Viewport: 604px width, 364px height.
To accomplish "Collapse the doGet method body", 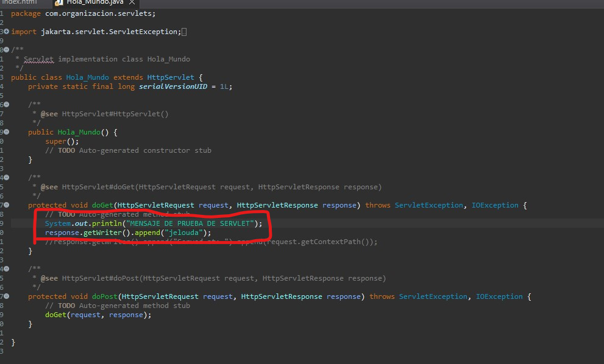I will [6, 205].
